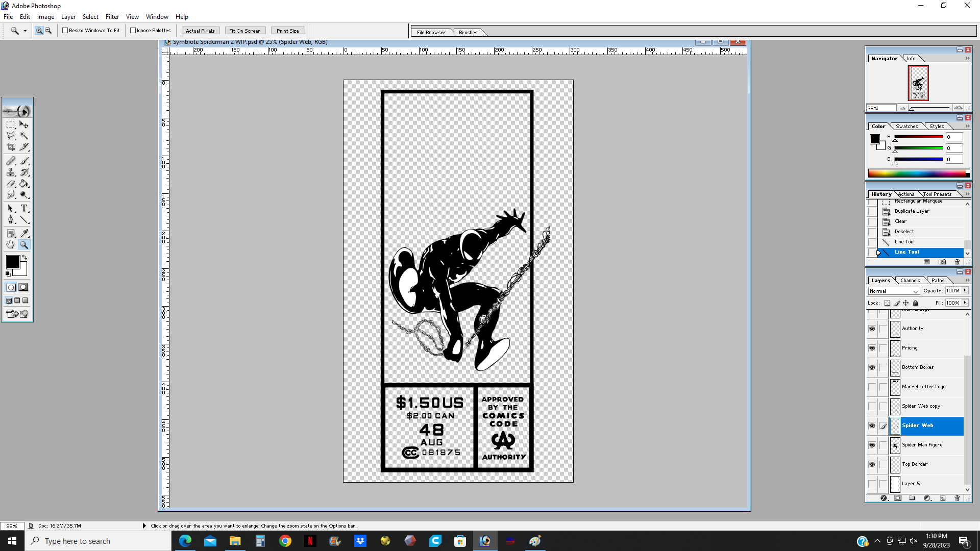
Task: Click the Actual Pixels button
Action: [200, 31]
